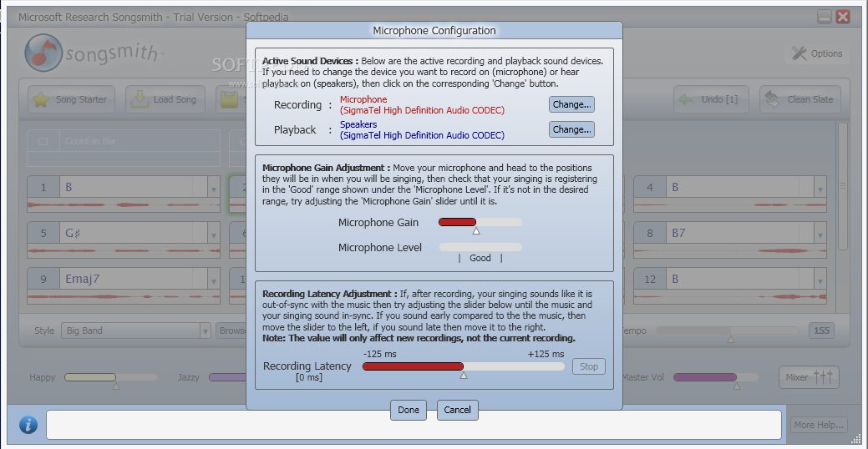Expand chord dropdown on bar 9
This screenshot has width=868, height=449.
tap(214, 281)
